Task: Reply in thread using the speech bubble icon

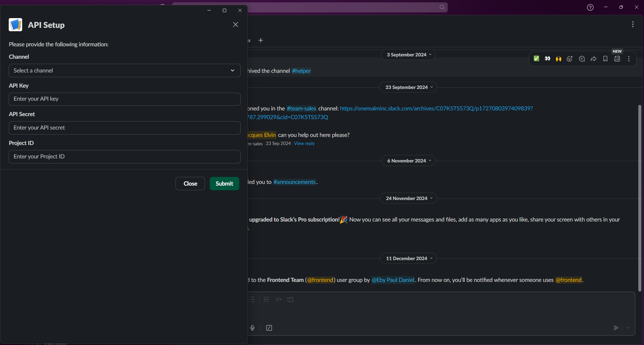Action: point(582,59)
